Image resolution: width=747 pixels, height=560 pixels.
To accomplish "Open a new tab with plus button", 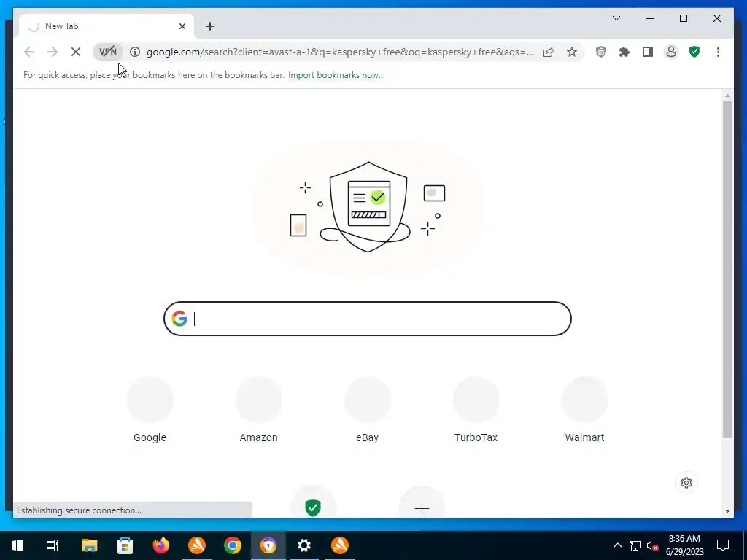I will (x=210, y=26).
